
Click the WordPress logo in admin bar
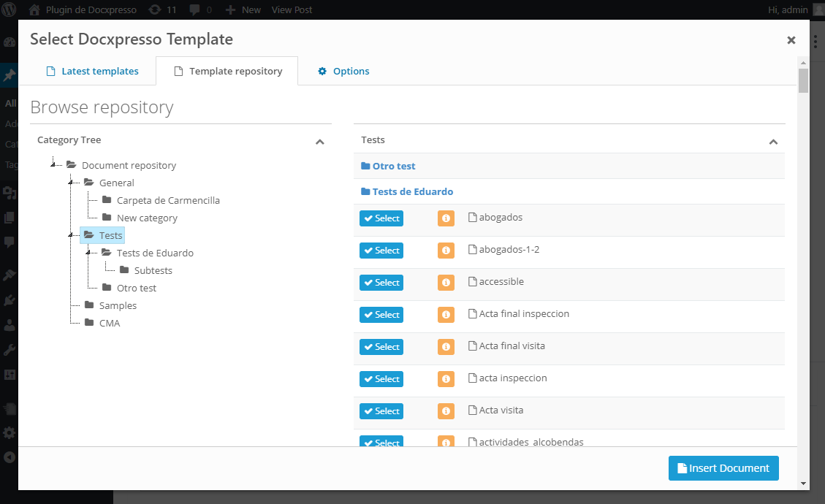pos(9,9)
